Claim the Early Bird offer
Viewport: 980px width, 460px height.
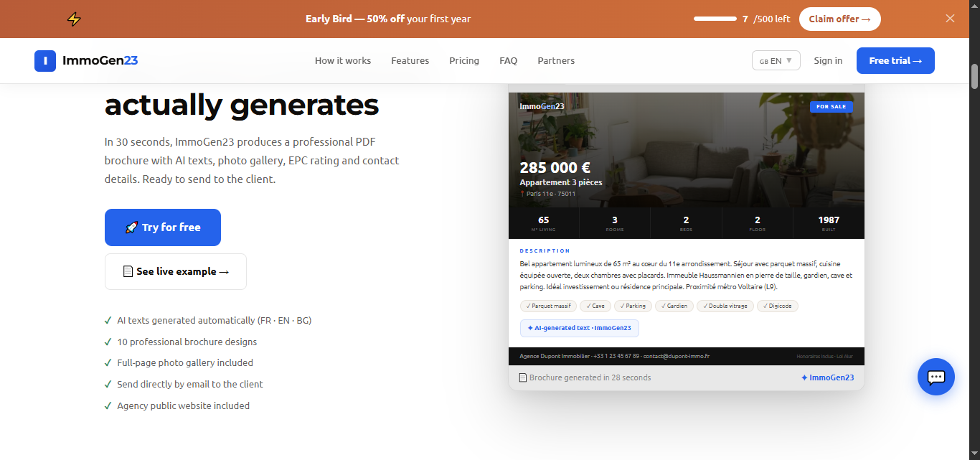pos(839,19)
